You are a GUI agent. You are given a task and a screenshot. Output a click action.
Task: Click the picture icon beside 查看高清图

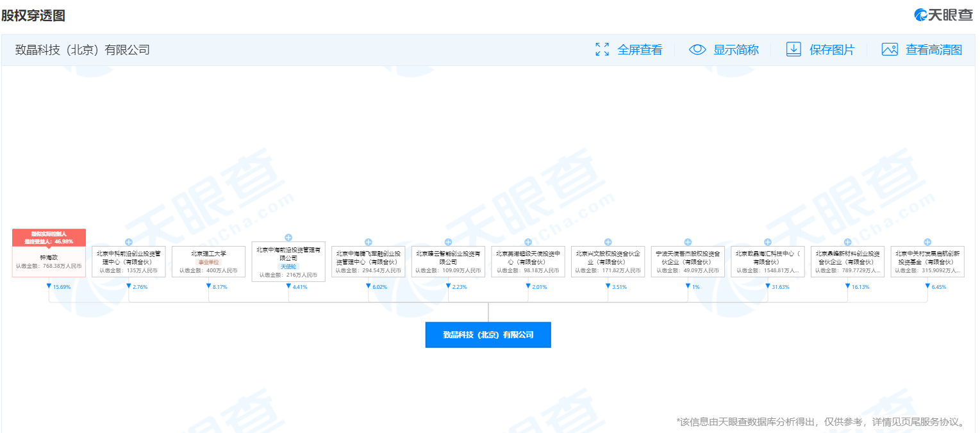point(889,49)
